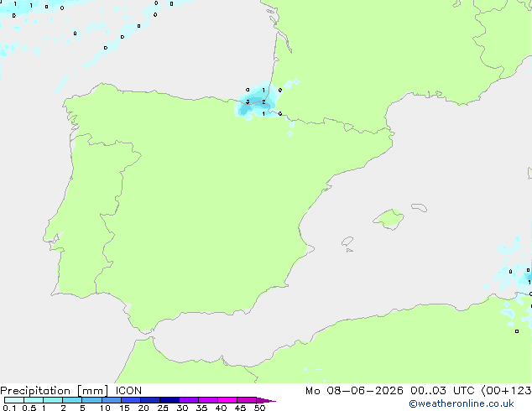Click the Ibiza island outline on the map
Image resolution: width=532 pixels, height=411 pixels.
point(347,242)
